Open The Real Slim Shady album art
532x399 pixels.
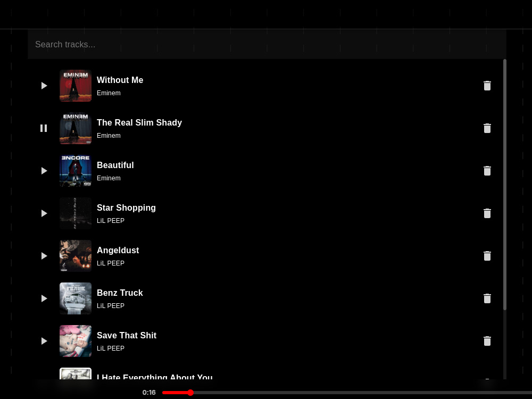(x=76, y=128)
